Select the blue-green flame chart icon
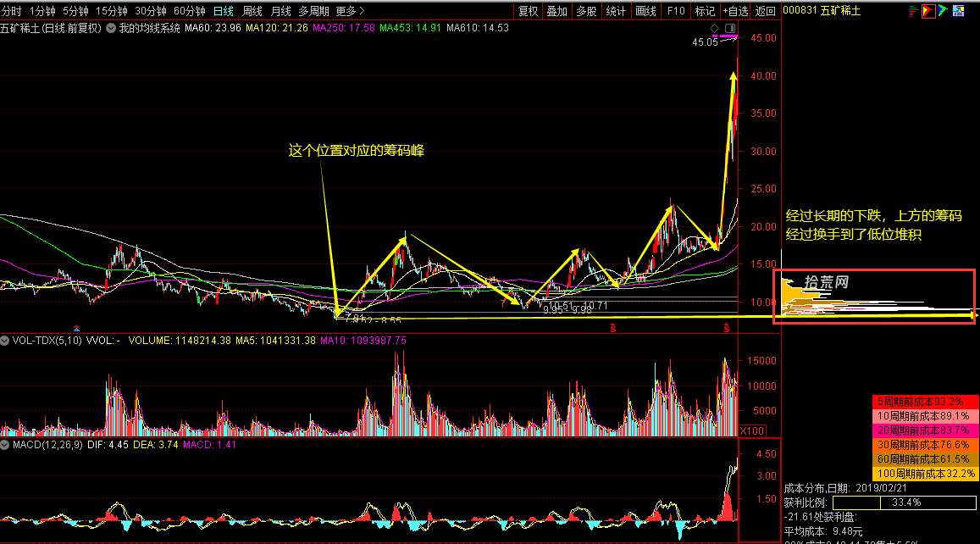Viewport: 980px width, 544px height. pyautogui.click(x=943, y=11)
